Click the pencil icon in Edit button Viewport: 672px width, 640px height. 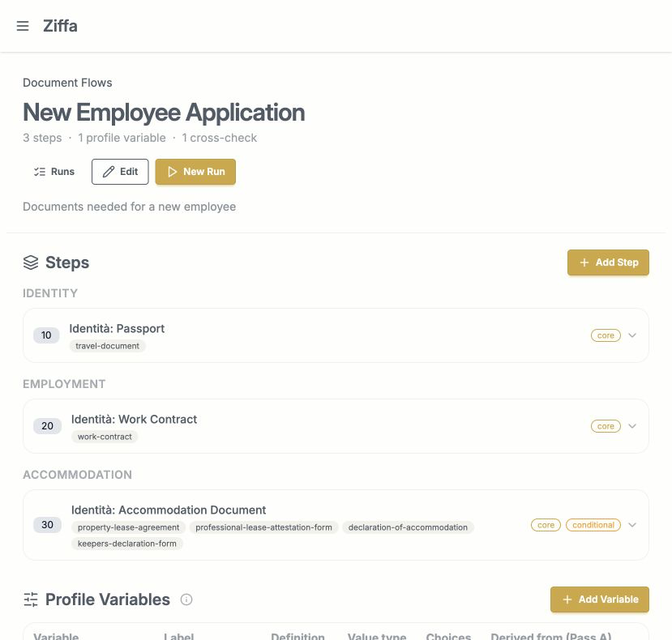pos(109,172)
